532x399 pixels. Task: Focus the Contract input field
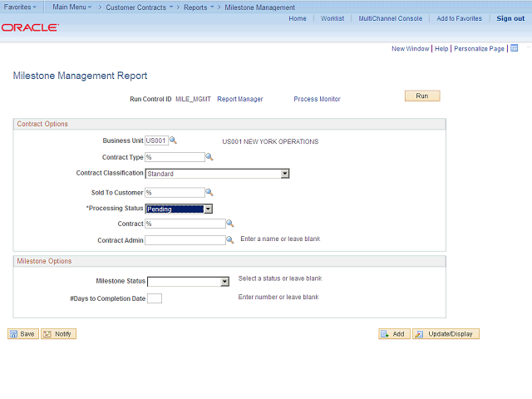(x=185, y=224)
